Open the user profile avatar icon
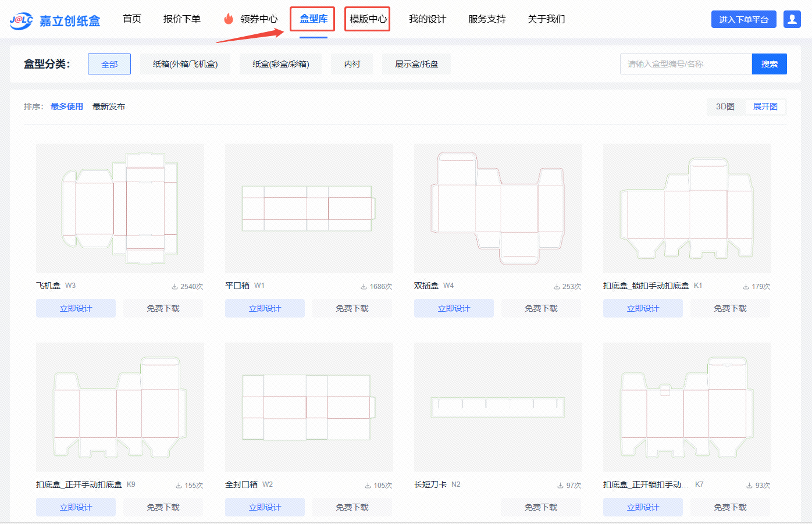This screenshot has height=524, width=812. tap(792, 19)
